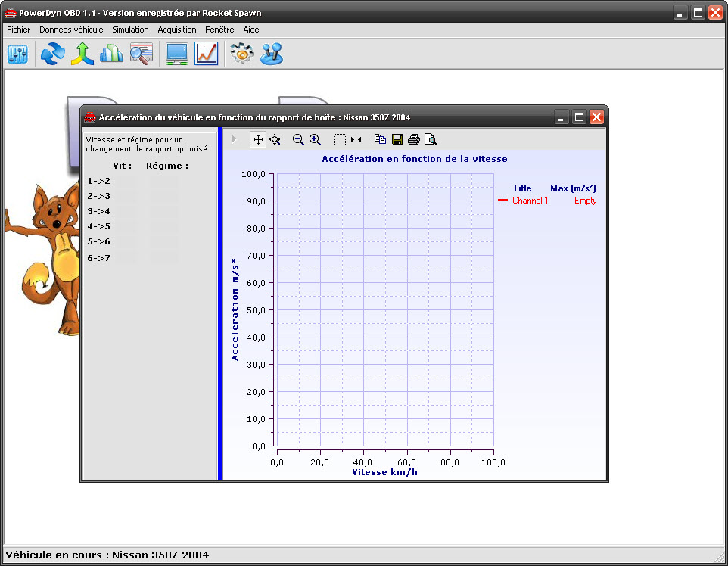Save the chart with the floppy disk icon
Viewport: 728px width, 566px height.
[x=397, y=139]
